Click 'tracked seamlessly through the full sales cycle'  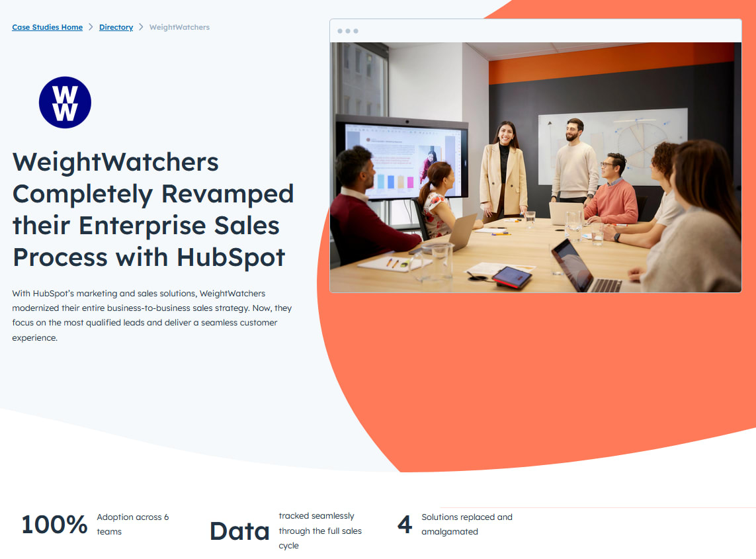[320, 531]
